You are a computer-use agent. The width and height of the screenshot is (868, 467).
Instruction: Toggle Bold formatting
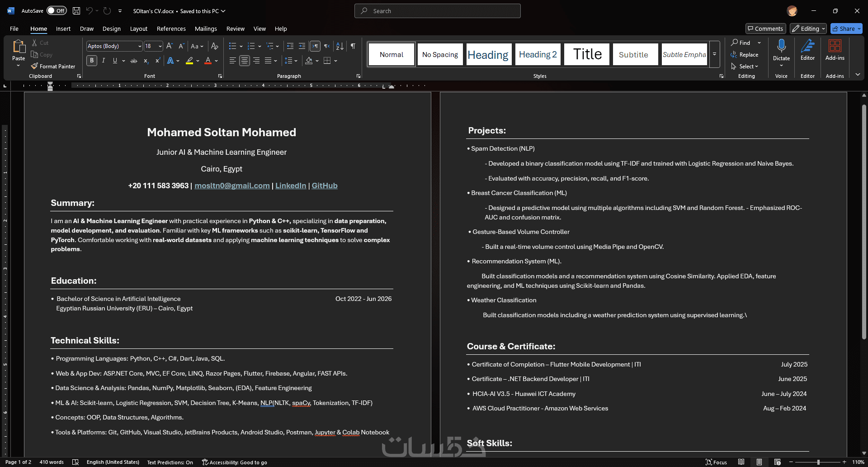click(x=92, y=61)
